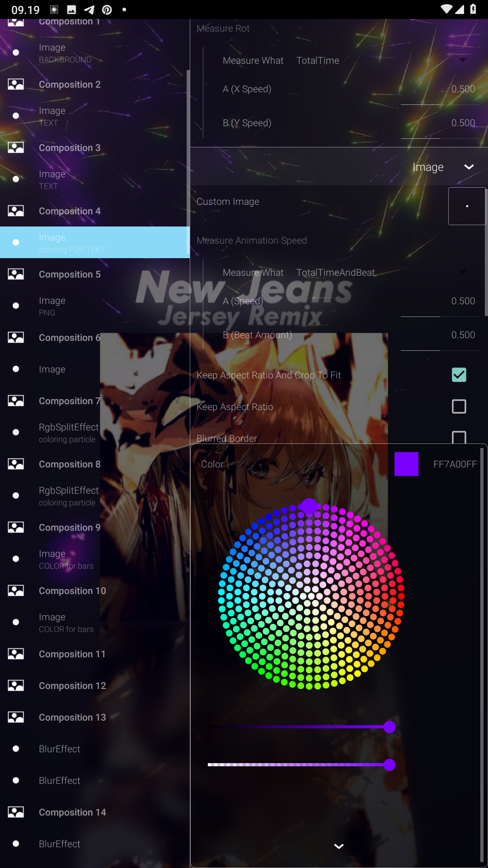Edit the A (X Speed) value field

tap(440, 89)
